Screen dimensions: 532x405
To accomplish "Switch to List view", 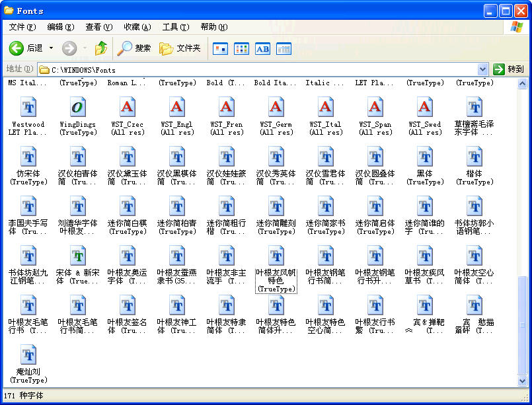I will coord(242,49).
